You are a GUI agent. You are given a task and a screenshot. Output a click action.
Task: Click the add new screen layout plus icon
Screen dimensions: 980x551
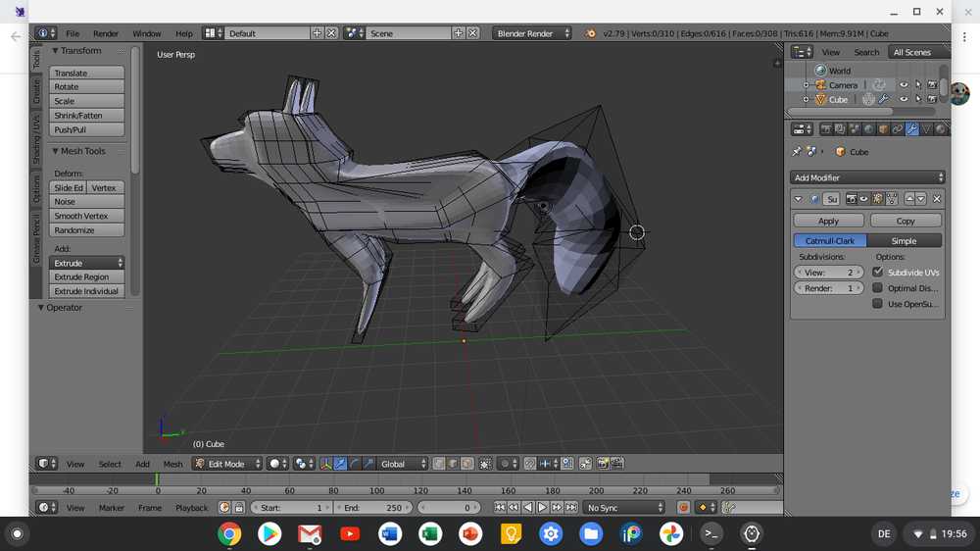coord(317,33)
